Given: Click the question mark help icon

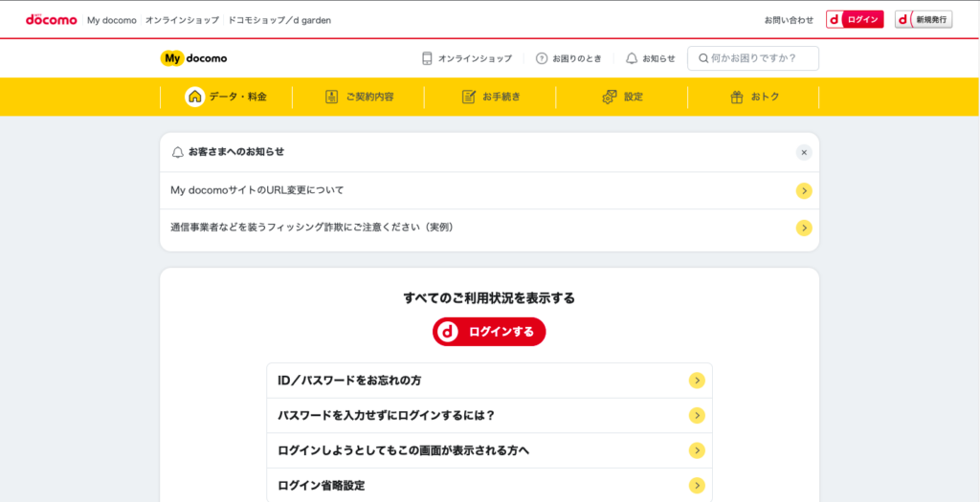Looking at the screenshot, I should pyautogui.click(x=542, y=58).
